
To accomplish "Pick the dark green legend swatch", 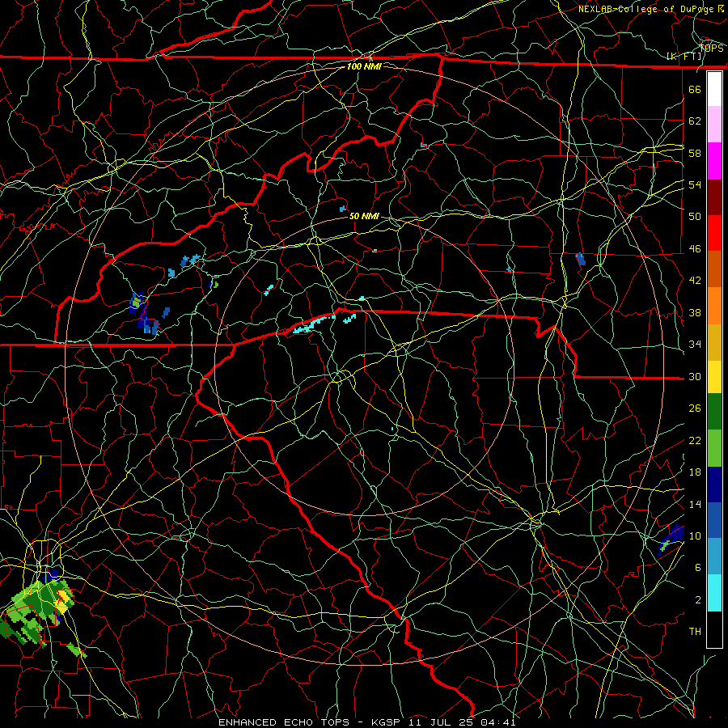I will pos(714,412).
